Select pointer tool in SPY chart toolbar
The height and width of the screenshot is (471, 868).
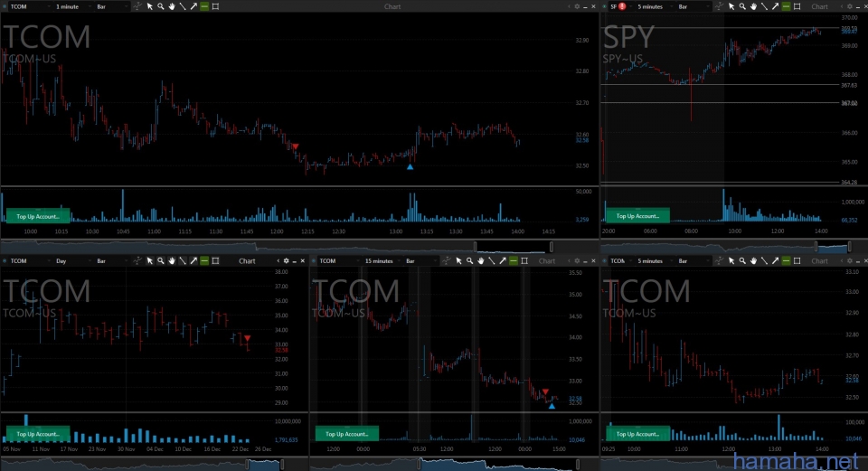tap(731, 6)
